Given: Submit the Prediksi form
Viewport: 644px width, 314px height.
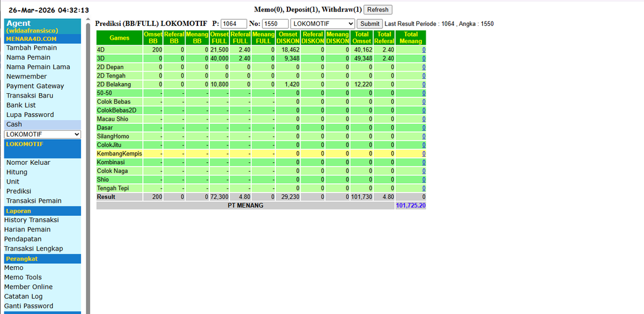Looking at the screenshot, I should (x=370, y=24).
